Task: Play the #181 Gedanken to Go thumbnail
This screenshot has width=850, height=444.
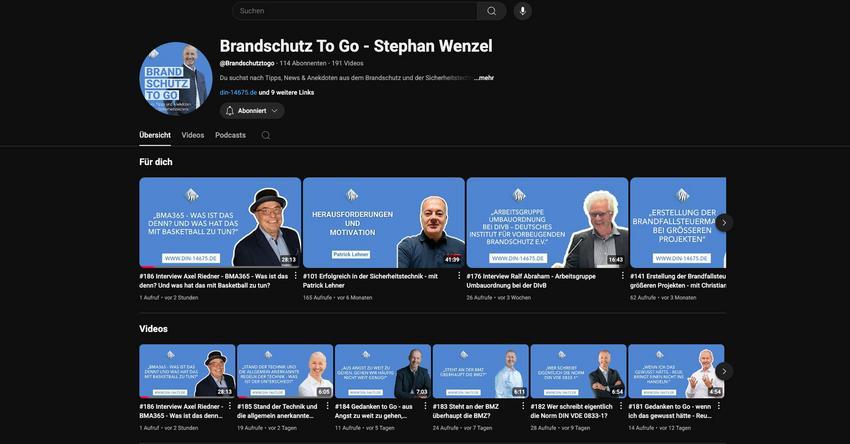Action: (x=676, y=371)
